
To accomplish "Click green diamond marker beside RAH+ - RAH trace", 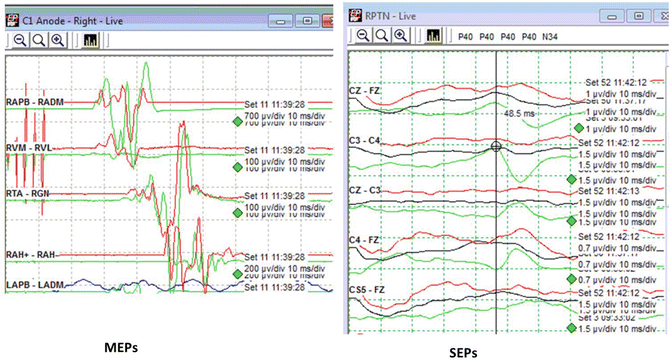I will click(x=238, y=274).
